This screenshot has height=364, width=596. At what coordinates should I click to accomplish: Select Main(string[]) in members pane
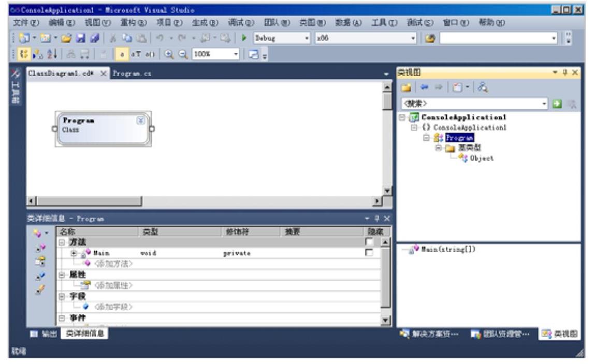[448, 249]
